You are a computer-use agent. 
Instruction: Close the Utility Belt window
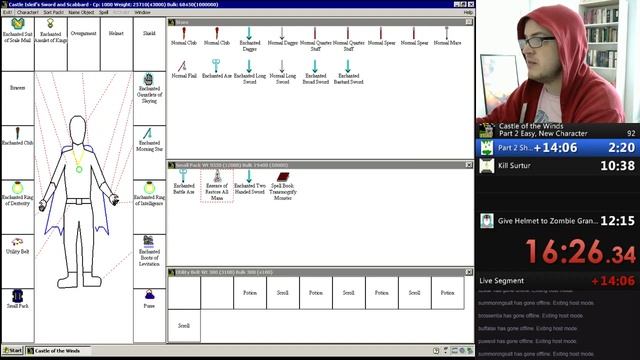pyautogui.click(x=469, y=272)
